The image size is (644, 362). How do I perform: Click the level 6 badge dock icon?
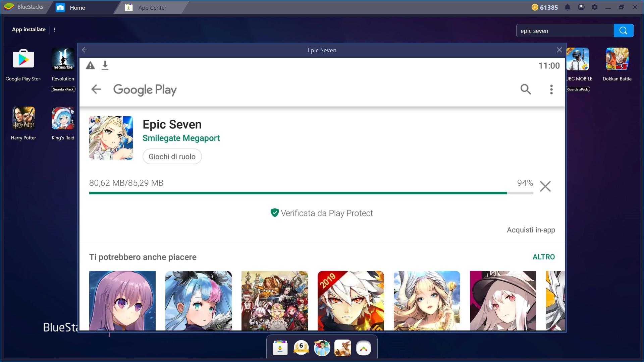click(x=301, y=348)
